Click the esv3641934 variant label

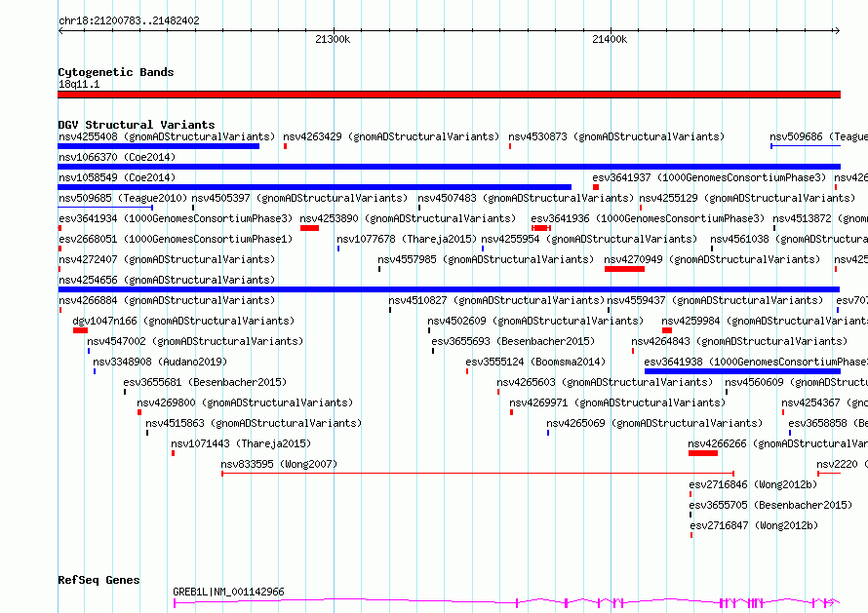176,218
